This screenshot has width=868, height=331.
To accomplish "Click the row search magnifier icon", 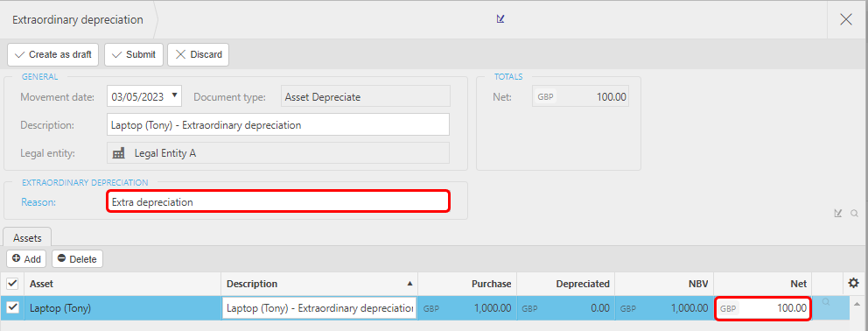I will tap(826, 302).
